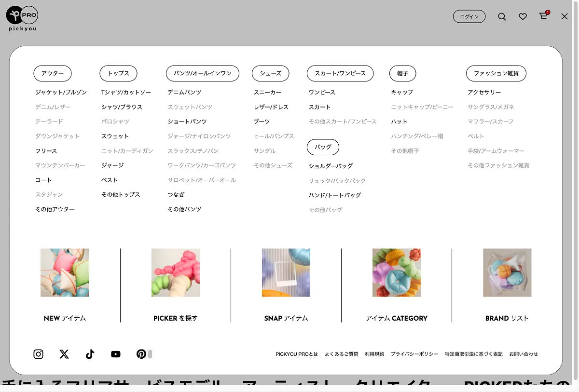
Task: Close the category menu overlay
Action: coord(565,17)
